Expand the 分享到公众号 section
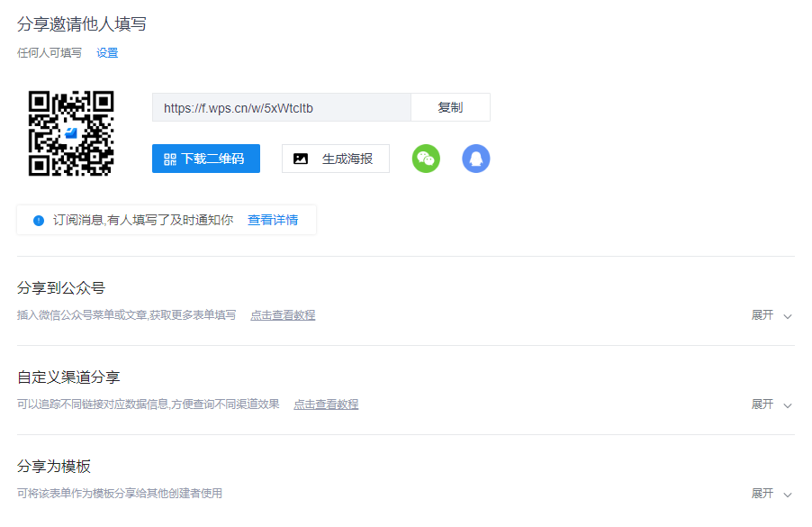The height and width of the screenshot is (527, 812). coord(771,315)
